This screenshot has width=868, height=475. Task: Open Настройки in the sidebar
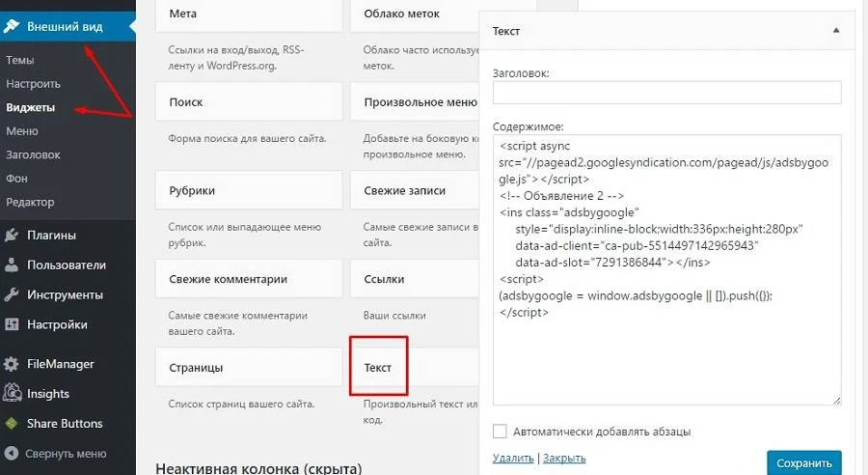pyautogui.click(x=57, y=324)
